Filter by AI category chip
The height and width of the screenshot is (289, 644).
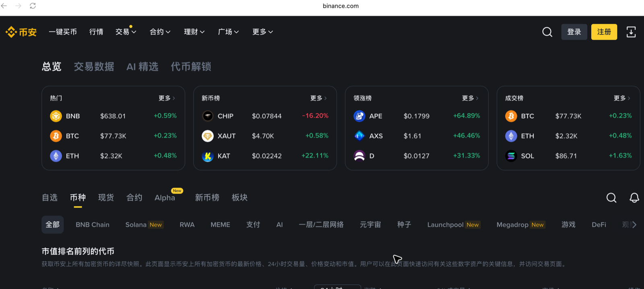(279, 225)
